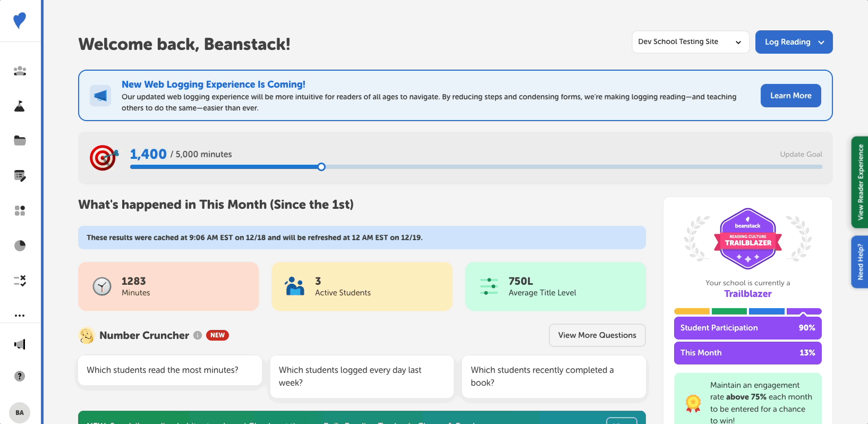Click the megaphone announcements sidebar icon
The width and height of the screenshot is (868, 424).
(x=20, y=344)
